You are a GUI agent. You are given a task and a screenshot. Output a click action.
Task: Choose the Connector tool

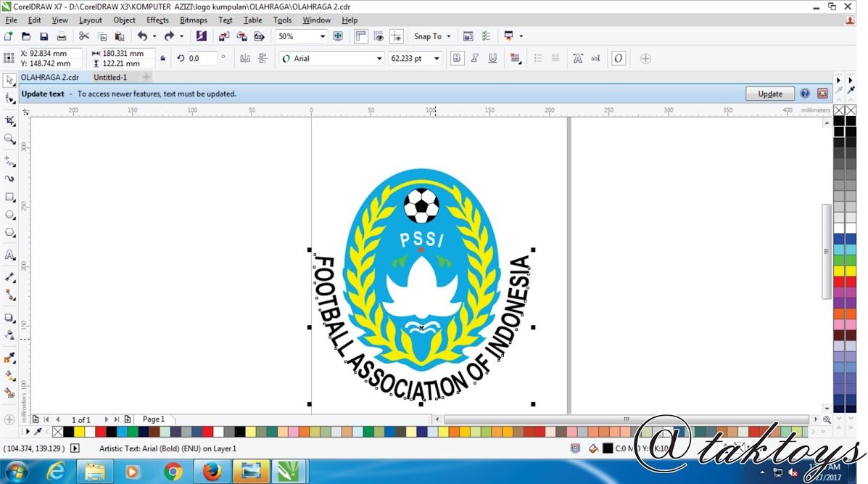(x=9, y=295)
